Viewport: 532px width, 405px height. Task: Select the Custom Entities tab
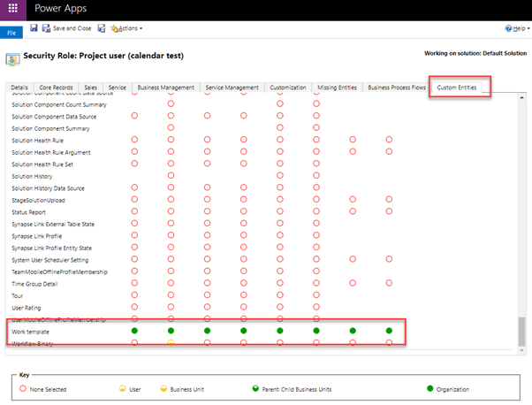point(457,88)
